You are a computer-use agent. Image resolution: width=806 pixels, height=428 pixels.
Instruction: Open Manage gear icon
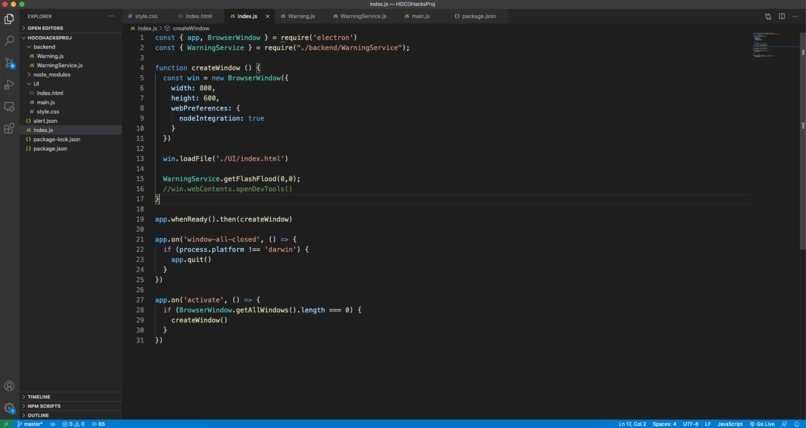click(9, 408)
